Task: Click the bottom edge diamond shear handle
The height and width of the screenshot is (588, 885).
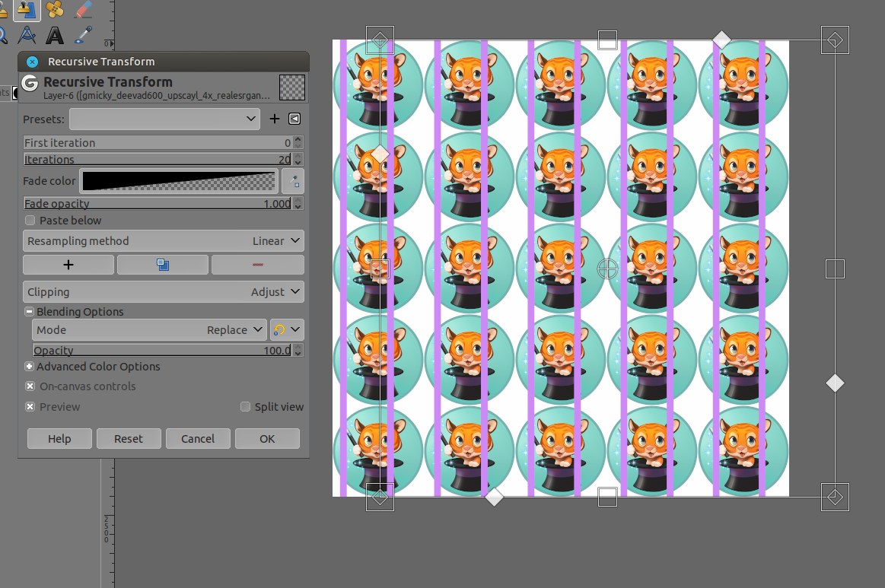Action: click(x=494, y=497)
